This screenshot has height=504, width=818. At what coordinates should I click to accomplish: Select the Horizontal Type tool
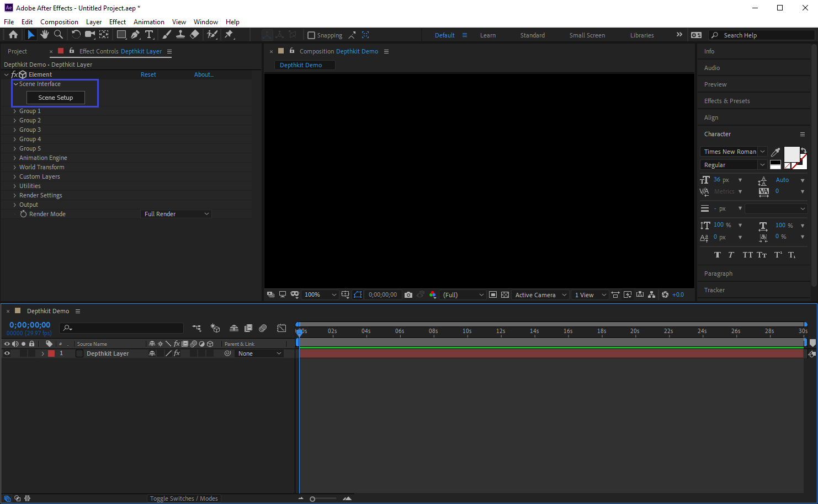[149, 35]
